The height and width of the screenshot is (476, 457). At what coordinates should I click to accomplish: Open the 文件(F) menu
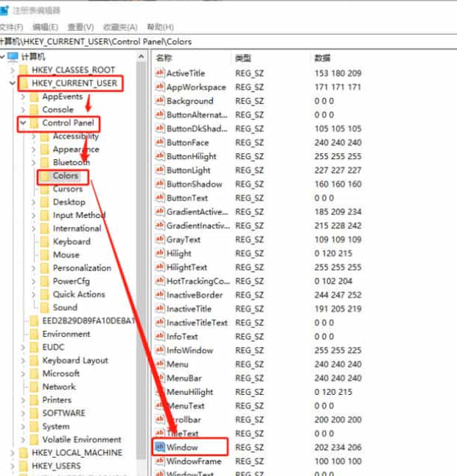(x=11, y=27)
